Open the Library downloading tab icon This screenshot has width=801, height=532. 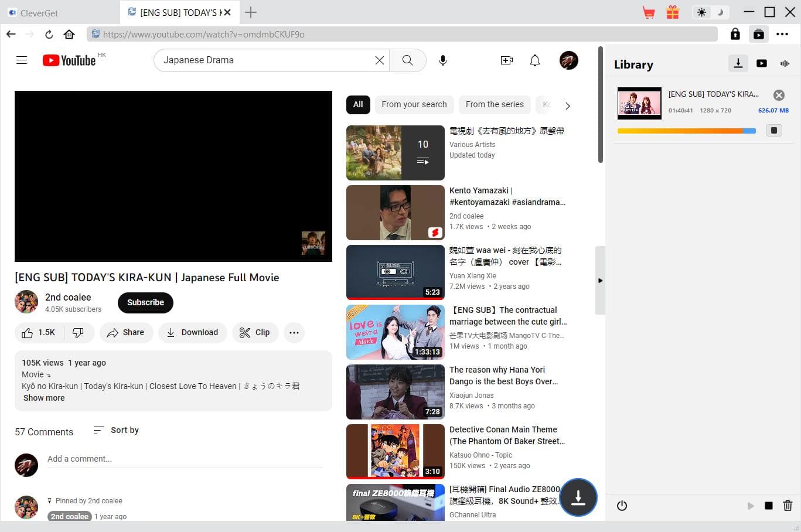point(738,63)
